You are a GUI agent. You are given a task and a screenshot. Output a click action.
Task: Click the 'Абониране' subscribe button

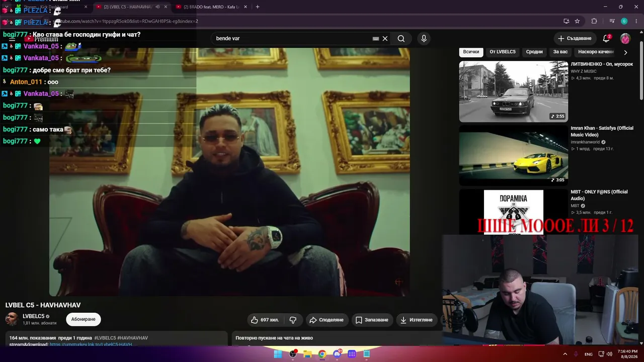(84, 319)
